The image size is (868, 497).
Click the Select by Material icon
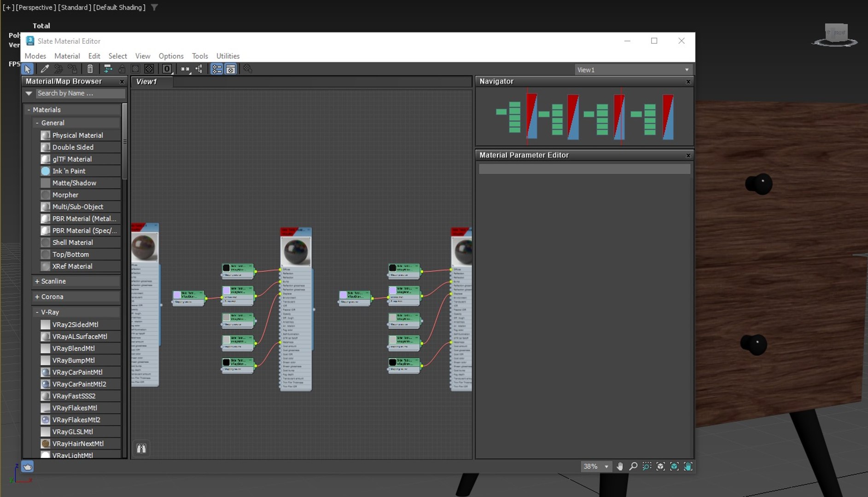pyautogui.click(x=248, y=69)
